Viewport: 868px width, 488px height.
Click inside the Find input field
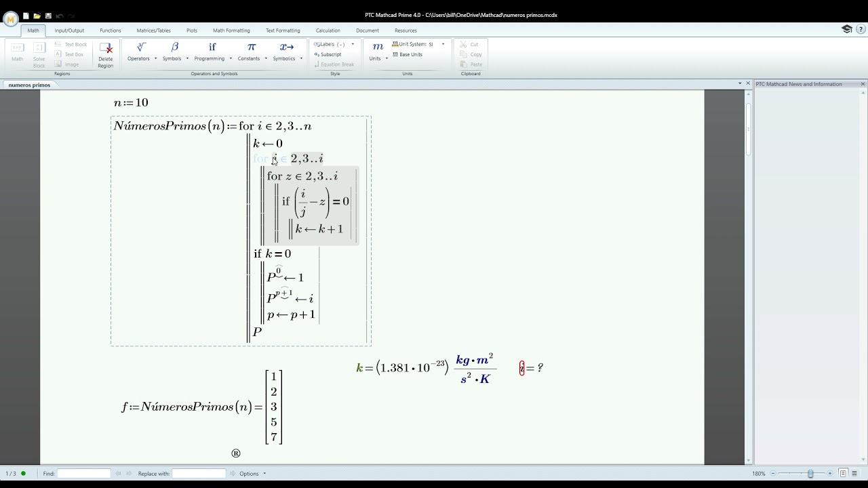[84, 473]
